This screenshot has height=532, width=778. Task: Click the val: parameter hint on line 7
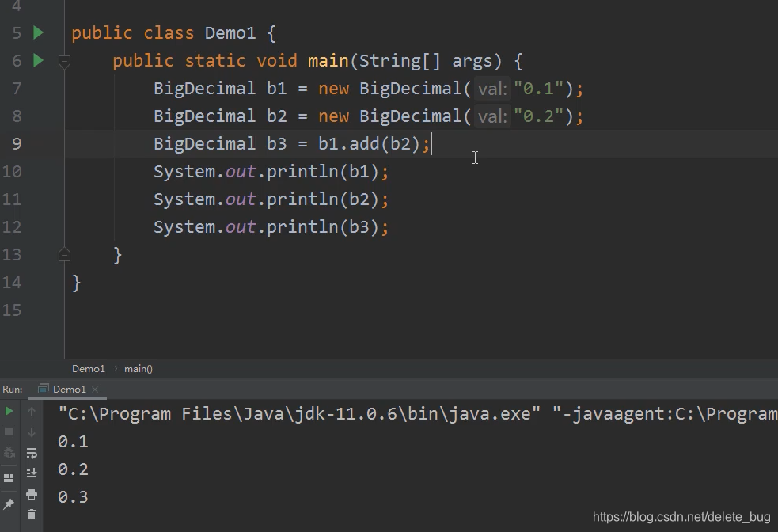pyautogui.click(x=492, y=89)
